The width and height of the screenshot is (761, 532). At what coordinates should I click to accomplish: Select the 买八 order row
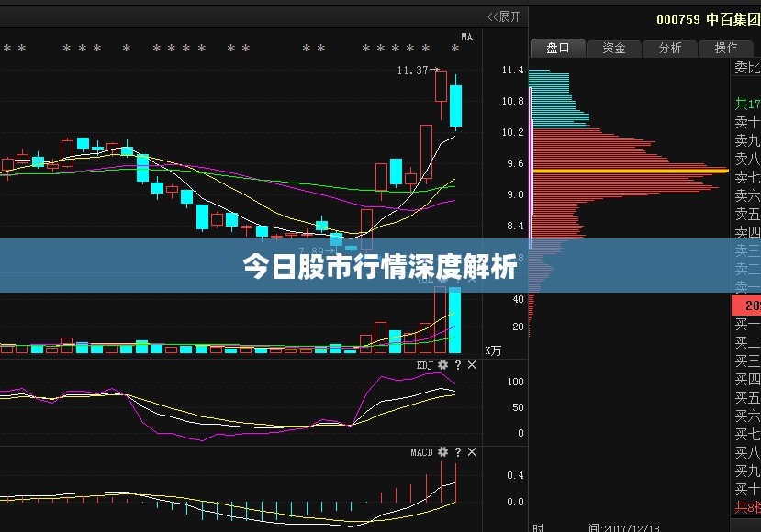point(747,452)
